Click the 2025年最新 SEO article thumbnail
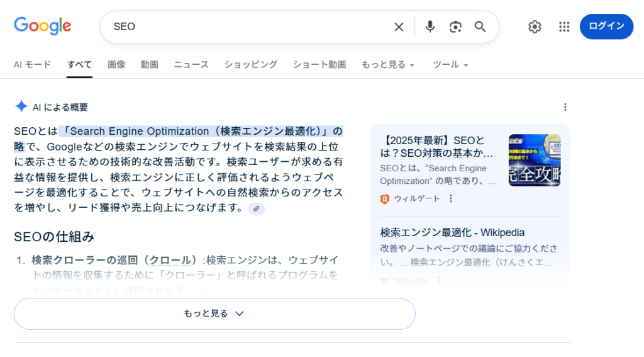The image size is (644, 357). pos(534,160)
